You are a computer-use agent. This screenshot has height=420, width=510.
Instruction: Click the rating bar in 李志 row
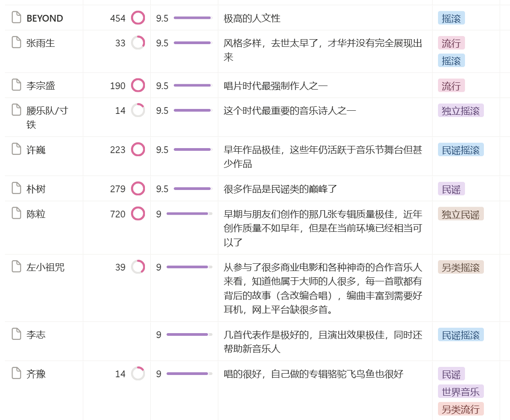pos(190,334)
